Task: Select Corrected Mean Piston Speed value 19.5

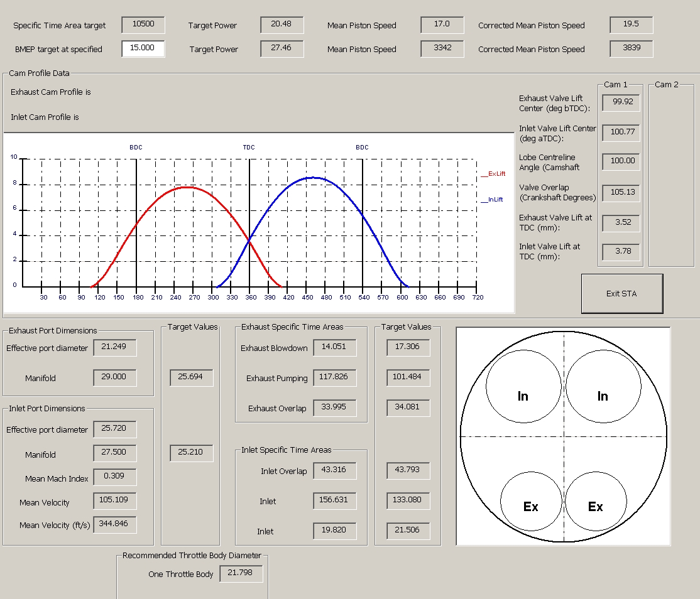Action: 631,25
